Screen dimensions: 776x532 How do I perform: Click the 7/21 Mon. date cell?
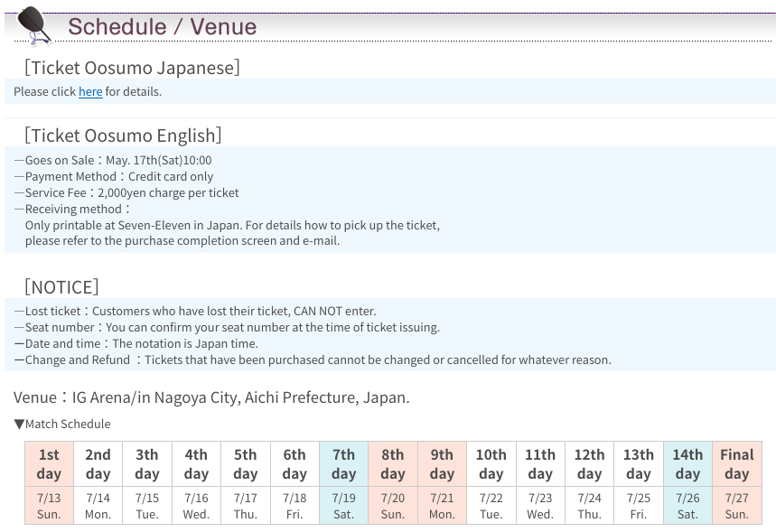pyautogui.click(x=443, y=506)
